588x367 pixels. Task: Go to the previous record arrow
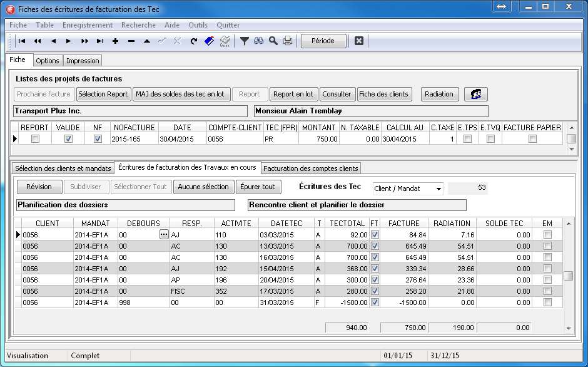(x=53, y=41)
